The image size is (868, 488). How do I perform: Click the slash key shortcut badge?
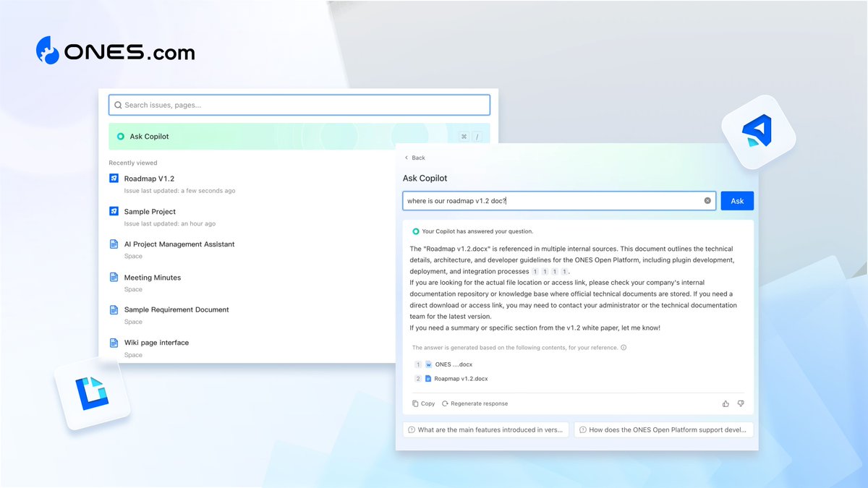477,137
